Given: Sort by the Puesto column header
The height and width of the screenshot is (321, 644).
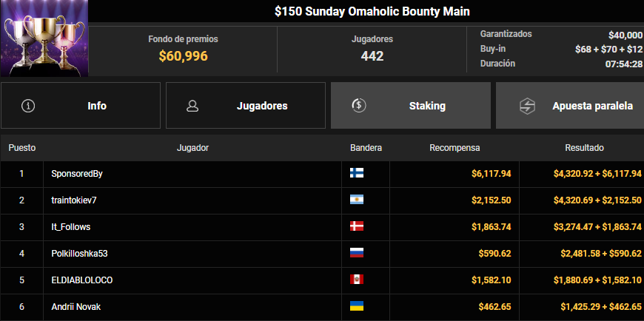Looking at the screenshot, I should [x=22, y=148].
